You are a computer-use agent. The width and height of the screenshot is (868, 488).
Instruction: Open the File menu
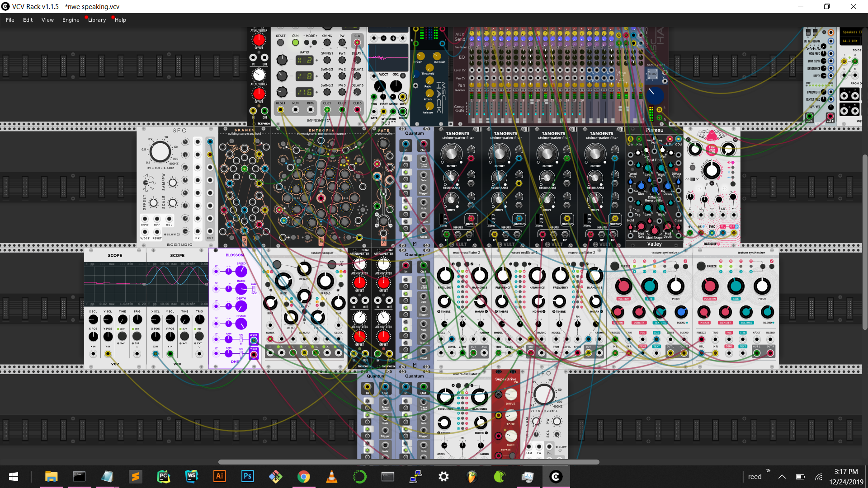coord(10,20)
